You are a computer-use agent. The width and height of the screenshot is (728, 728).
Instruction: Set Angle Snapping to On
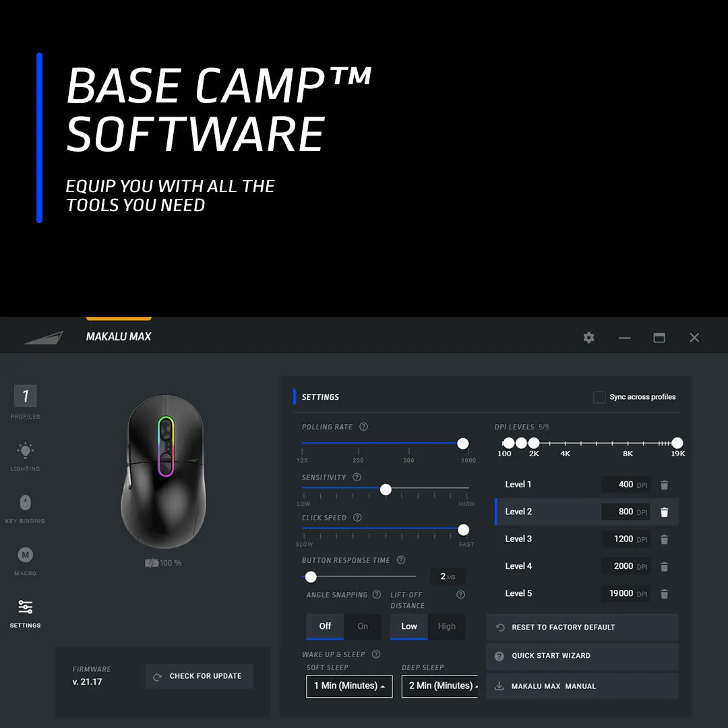coord(363,626)
